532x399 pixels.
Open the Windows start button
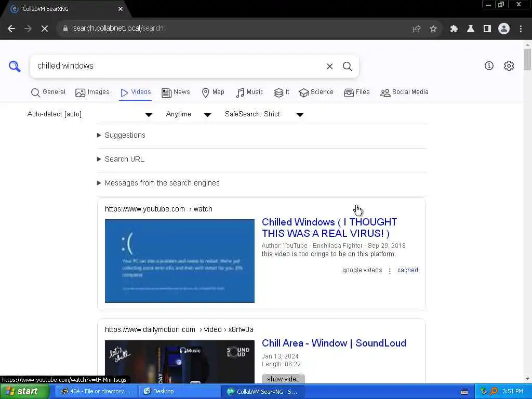point(24,392)
